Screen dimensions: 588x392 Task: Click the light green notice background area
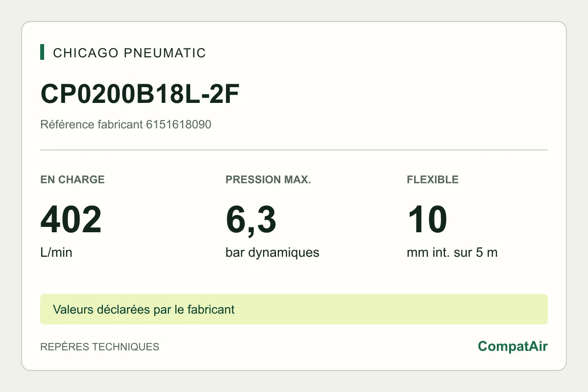point(392,309)
